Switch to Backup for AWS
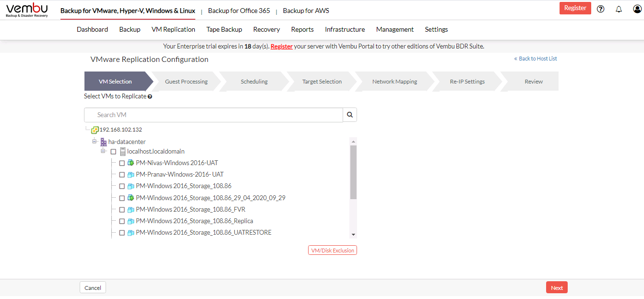This screenshot has width=644, height=299. (306, 11)
